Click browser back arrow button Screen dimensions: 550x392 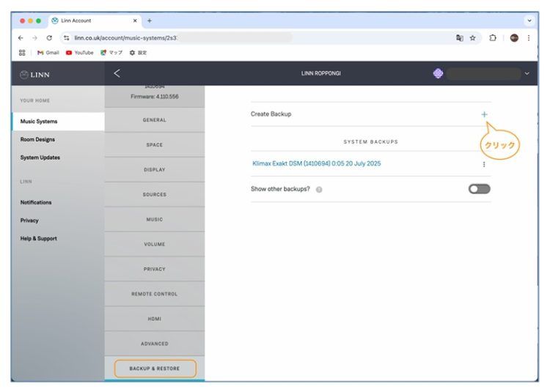point(21,38)
